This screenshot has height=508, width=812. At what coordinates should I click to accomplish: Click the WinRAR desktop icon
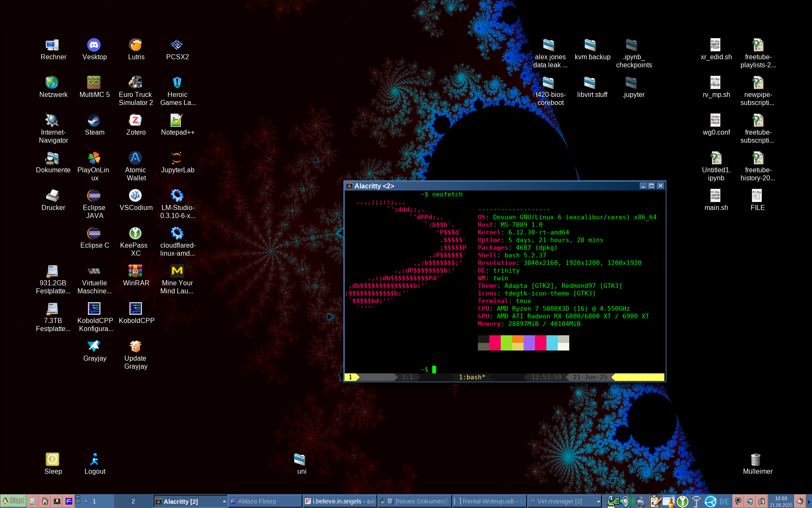coord(136,276)
